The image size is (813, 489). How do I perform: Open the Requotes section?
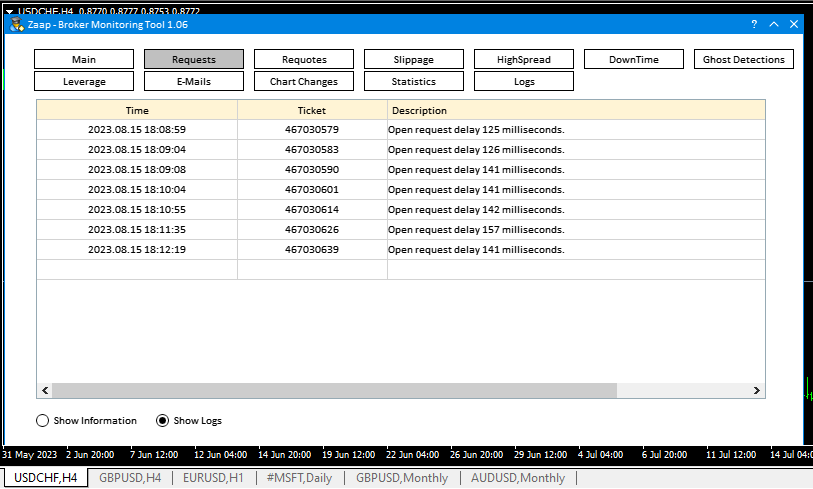coord(304,59)
